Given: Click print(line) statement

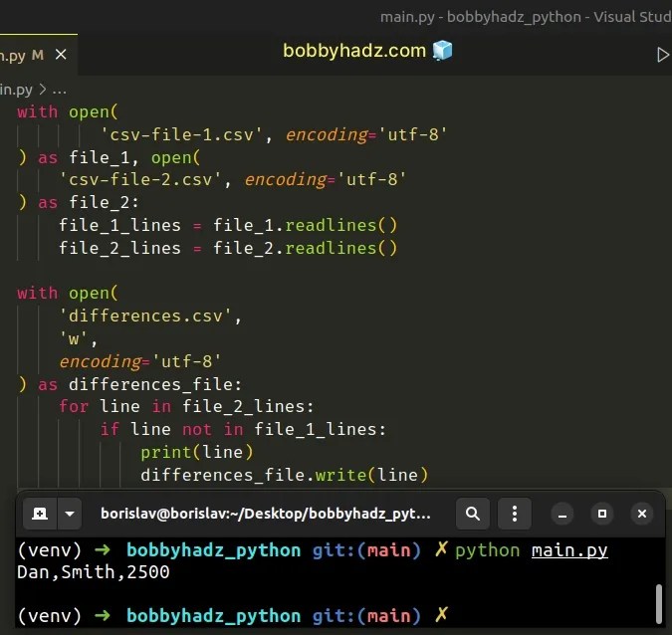Looking at the screenshot, I should pos(197,453).
